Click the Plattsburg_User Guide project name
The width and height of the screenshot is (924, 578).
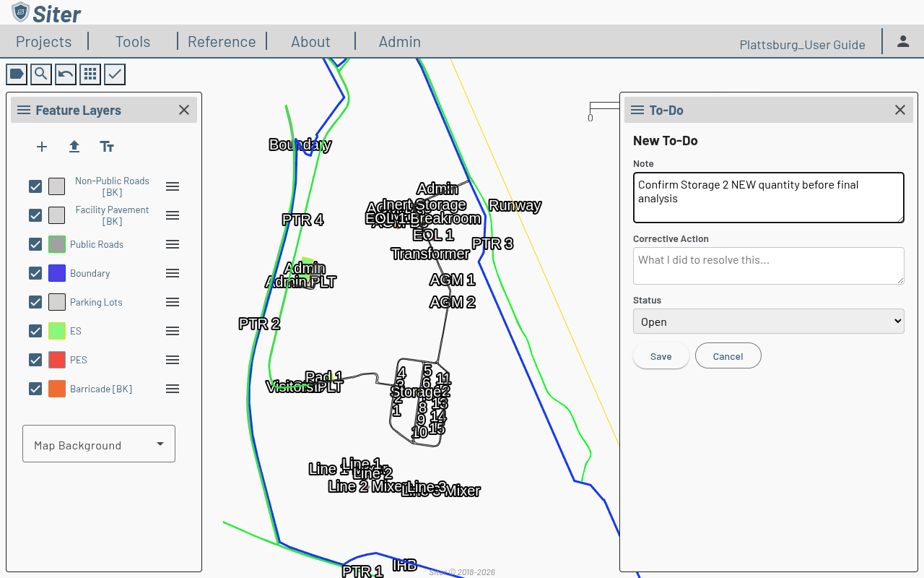(x=803, y=45)
